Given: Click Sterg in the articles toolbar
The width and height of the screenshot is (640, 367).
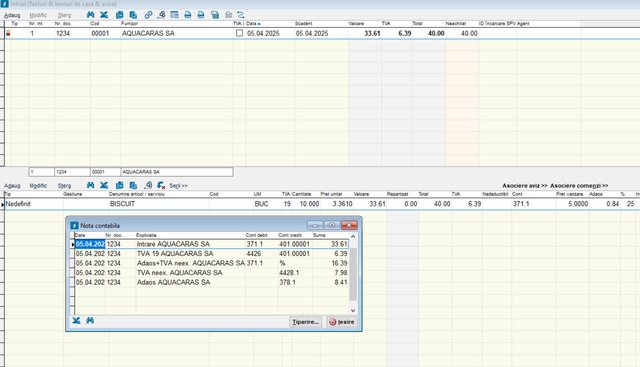Looking at the screenshot, I should tap(64, 186).
